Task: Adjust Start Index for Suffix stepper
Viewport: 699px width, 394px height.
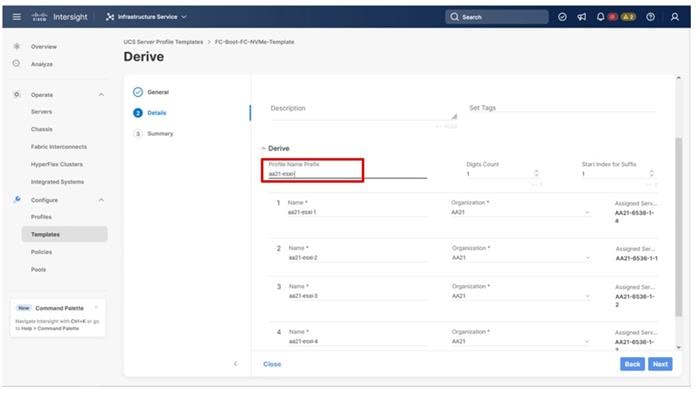Action: pos(652,173)
